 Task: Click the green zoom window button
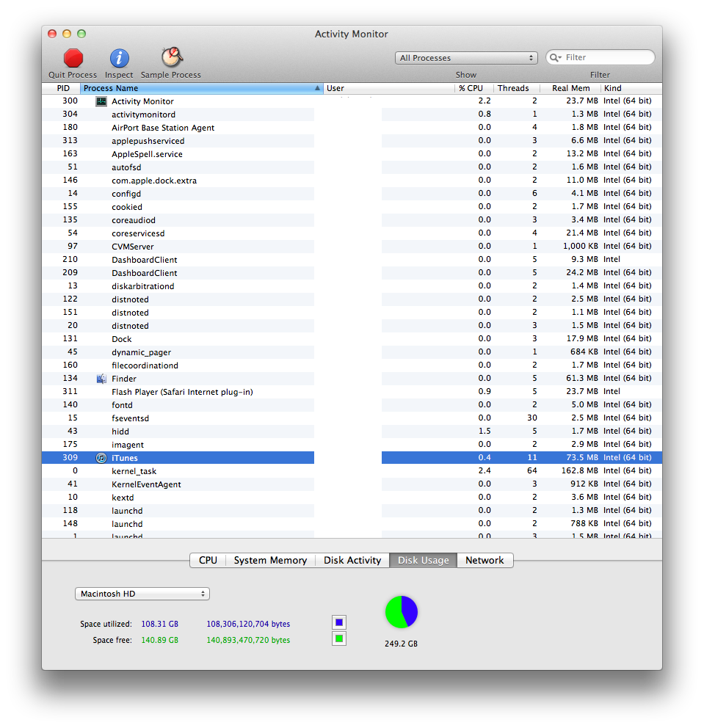click(81, 34)
